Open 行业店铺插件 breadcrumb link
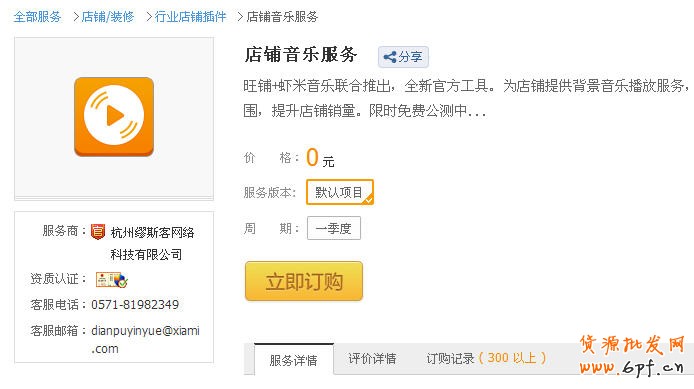This screenshot has height=389, width=694. [190, 17]
